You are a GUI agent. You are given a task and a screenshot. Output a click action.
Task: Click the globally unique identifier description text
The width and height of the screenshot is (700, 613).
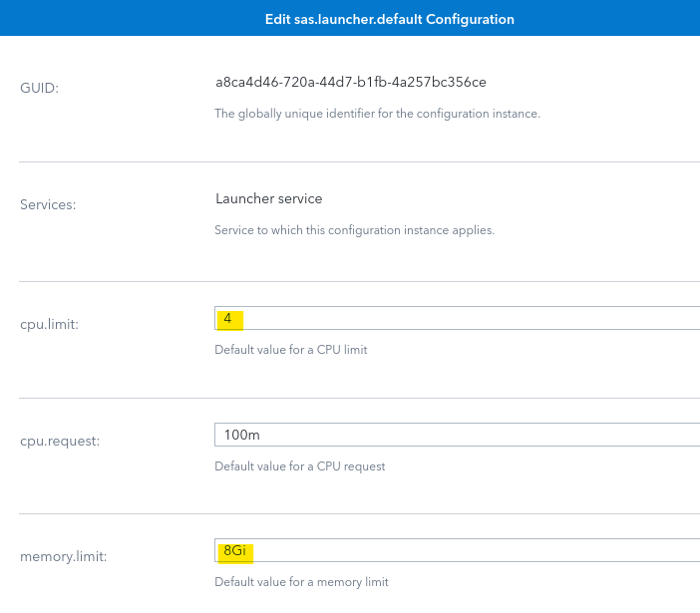tap(377, 114)
